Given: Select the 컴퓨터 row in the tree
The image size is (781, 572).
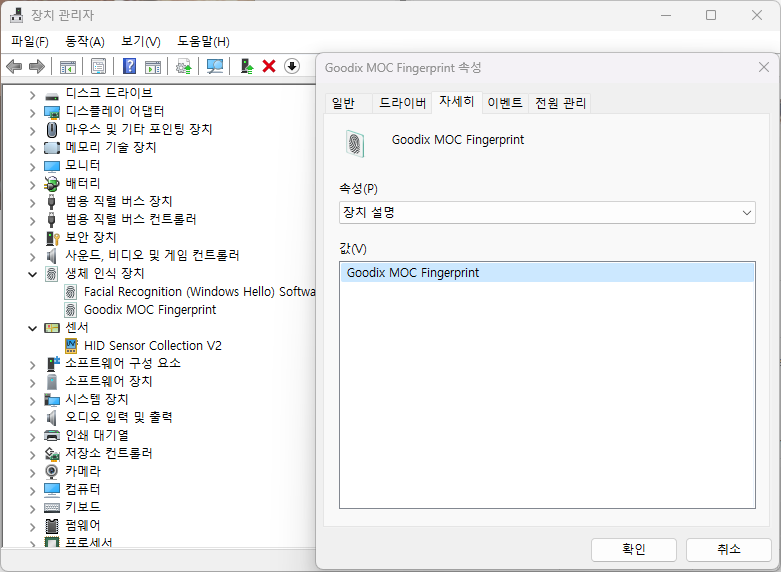Looking at the screenshot, I should coord(83,489).
